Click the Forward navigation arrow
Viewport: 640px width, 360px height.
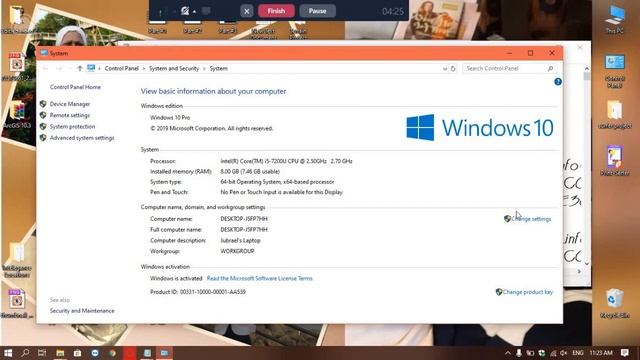point(59,69)
